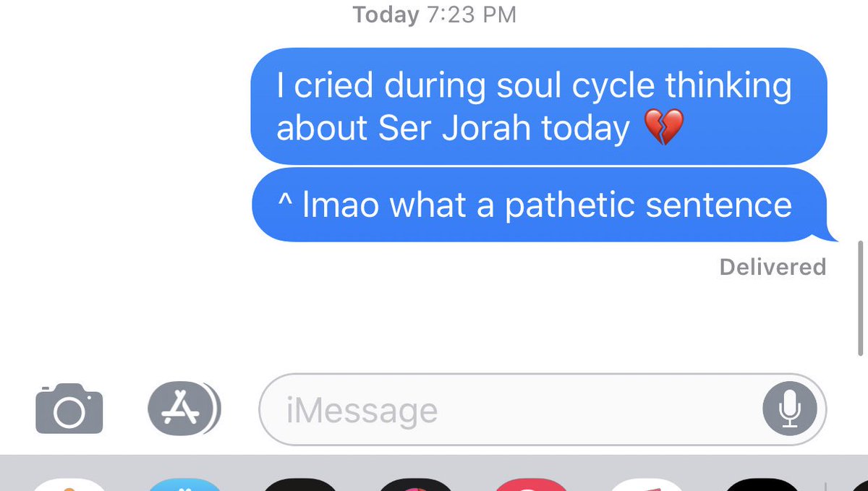Open the blue App Store strip icon
Image resolution: width=868 pixels, height=491 pixels.
pyautogui.click(x=184, y=484)
